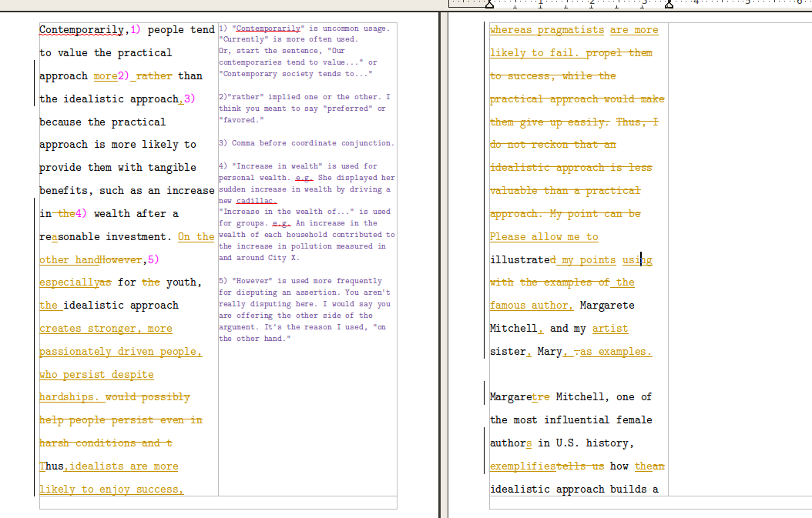The height and width of the screenshot is (518, 812).
Task: Select comment marker 5) after "However,"
Action: [x=153, y=260]
